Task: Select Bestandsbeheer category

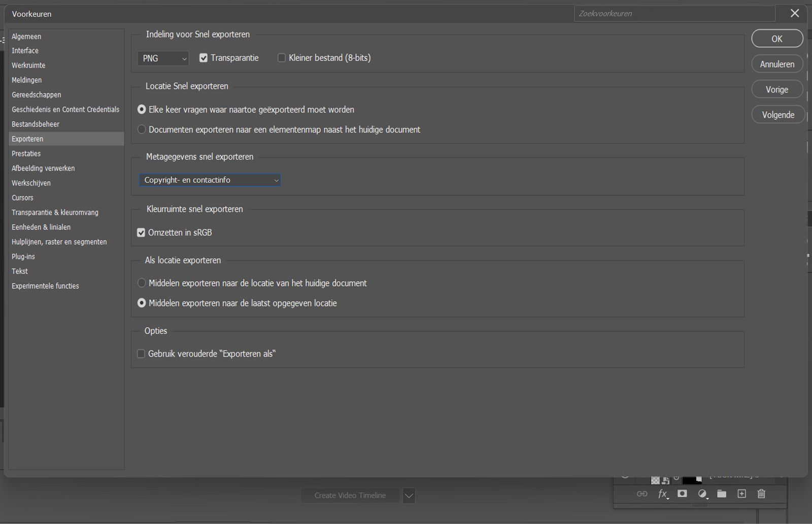Action: [36, 124]
